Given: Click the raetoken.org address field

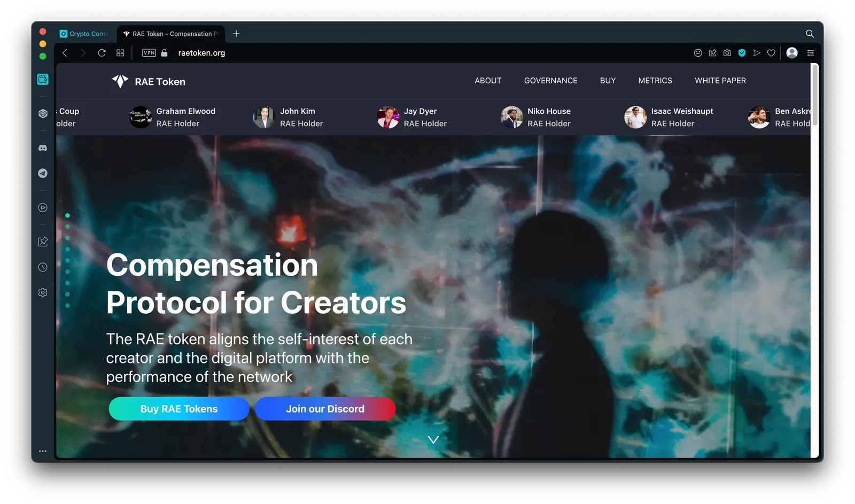Looking at the screenshot, I should tap(201, 53).
